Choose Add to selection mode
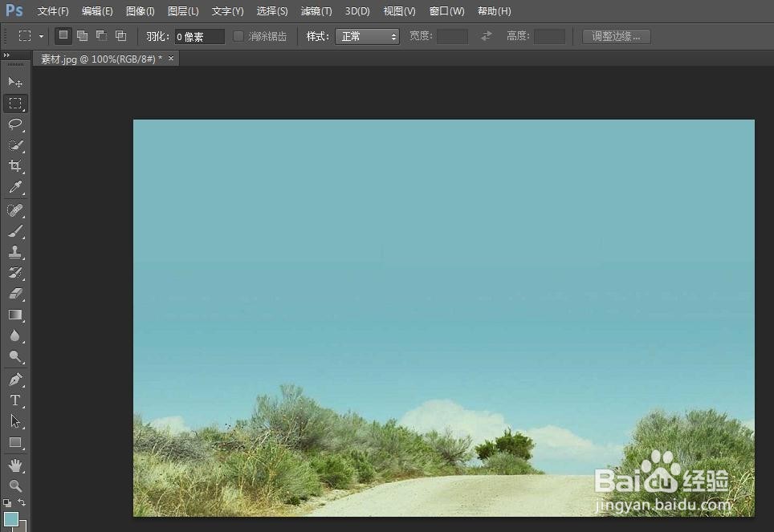The height and width of the screenshot is (532, 774). click(83, 35)
